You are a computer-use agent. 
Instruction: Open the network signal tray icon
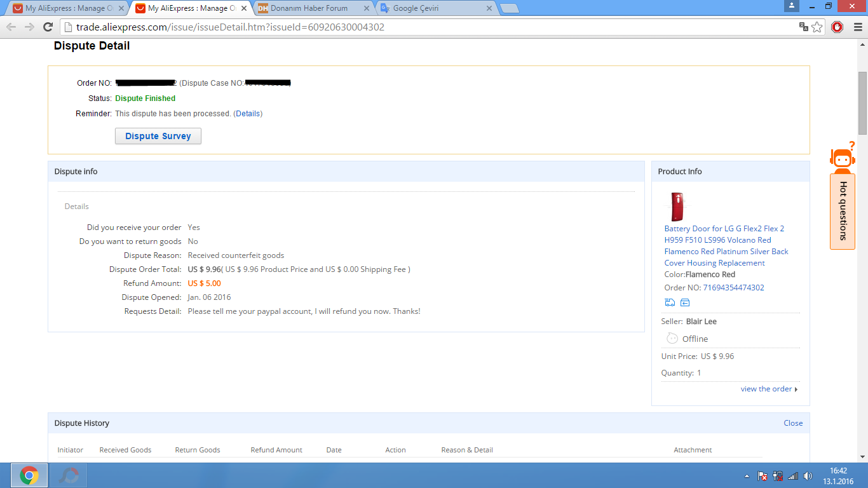793,476
